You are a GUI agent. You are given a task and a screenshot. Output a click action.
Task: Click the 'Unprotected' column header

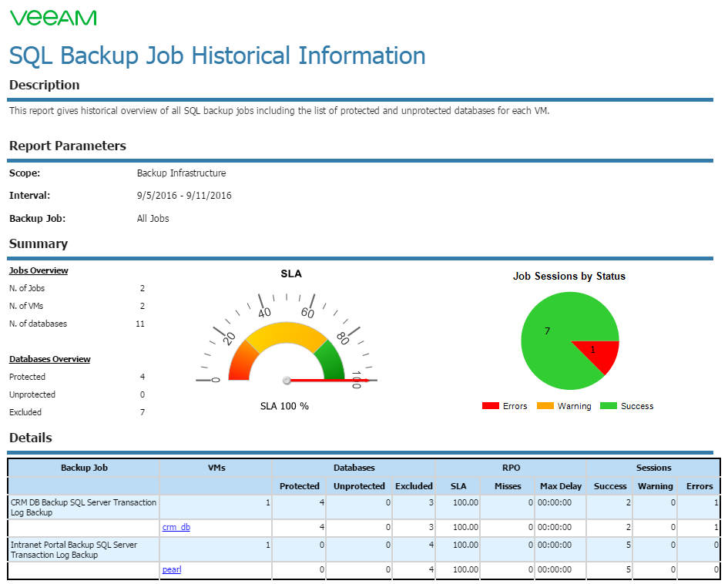pyautogui.click(x=359, y=486)
